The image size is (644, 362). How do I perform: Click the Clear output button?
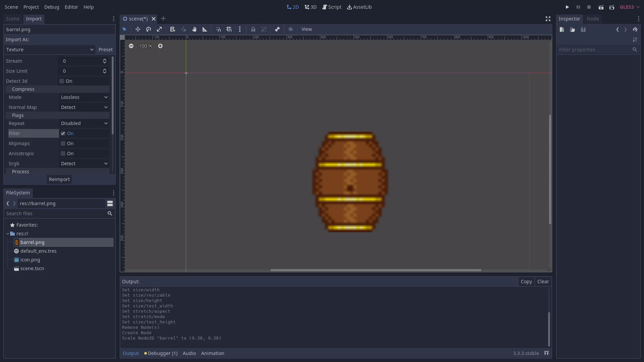543,282
